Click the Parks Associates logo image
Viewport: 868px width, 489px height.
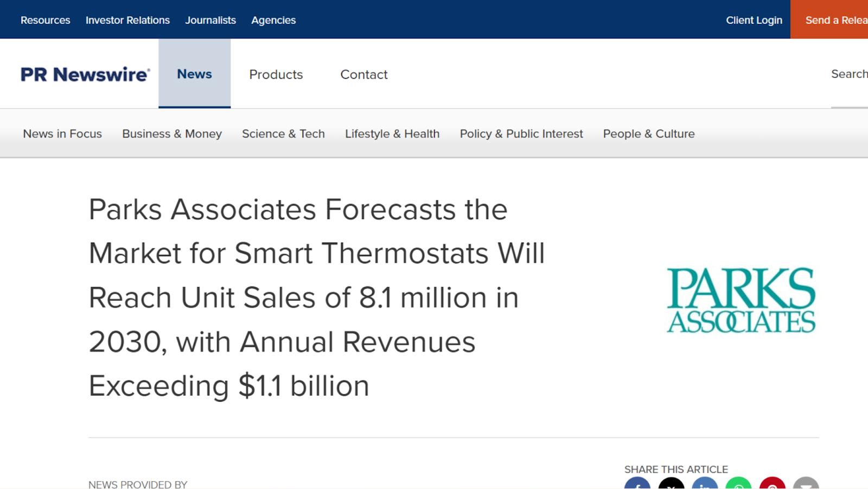click(741, 300)
